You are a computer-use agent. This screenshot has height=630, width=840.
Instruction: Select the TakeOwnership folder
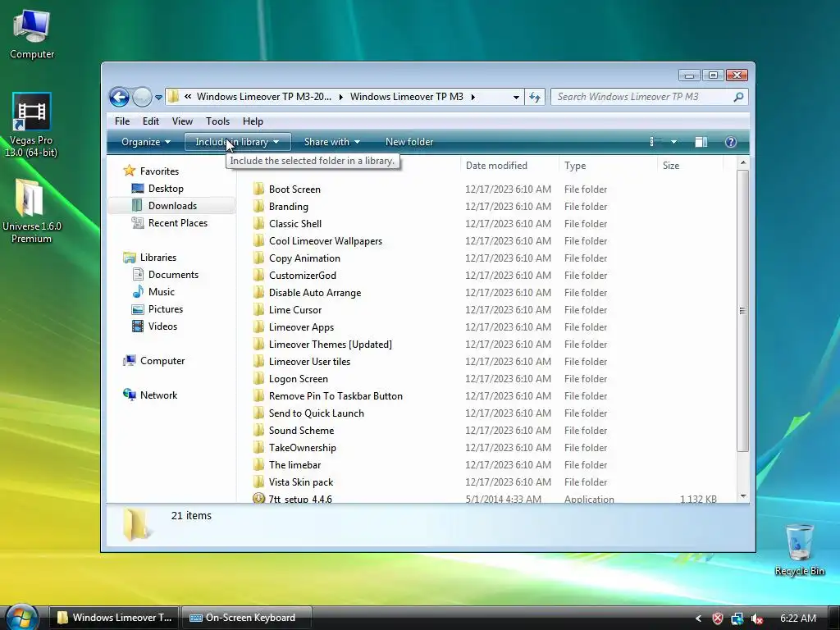[303, 447]
